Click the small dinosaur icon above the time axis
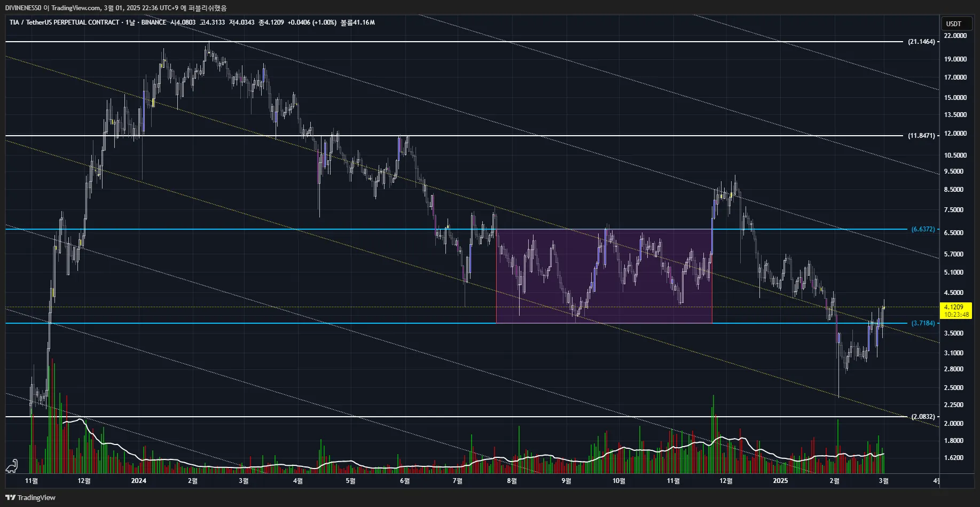The image size is (980, 507). coord(12,466)
